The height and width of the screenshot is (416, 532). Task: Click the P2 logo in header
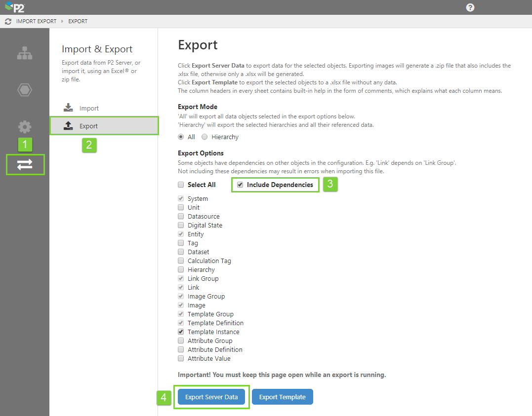tap(15, 7)
